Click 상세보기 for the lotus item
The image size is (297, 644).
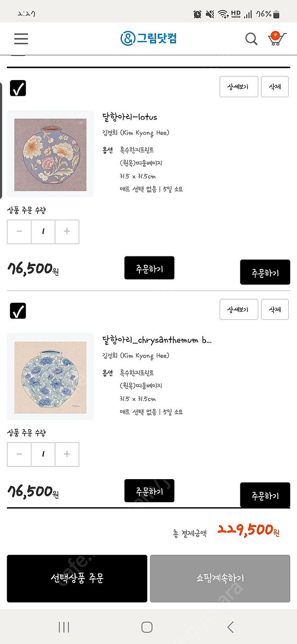tap(238, 86)
